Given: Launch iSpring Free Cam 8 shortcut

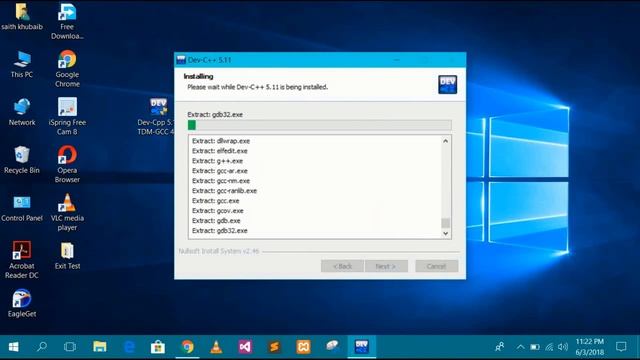Looking at the screenshot, I should (67, 116).
